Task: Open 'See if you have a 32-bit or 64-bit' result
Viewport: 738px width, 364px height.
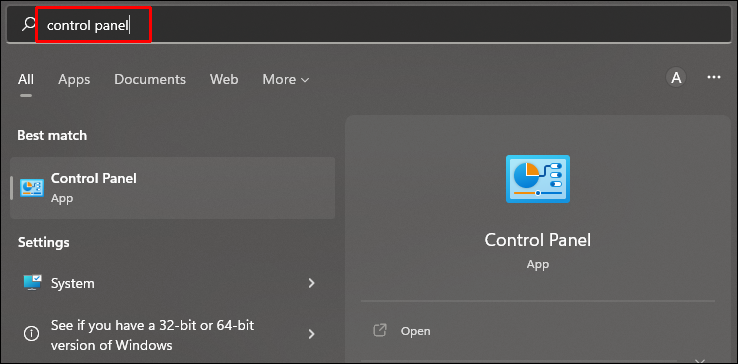Action: click(173, 335)
